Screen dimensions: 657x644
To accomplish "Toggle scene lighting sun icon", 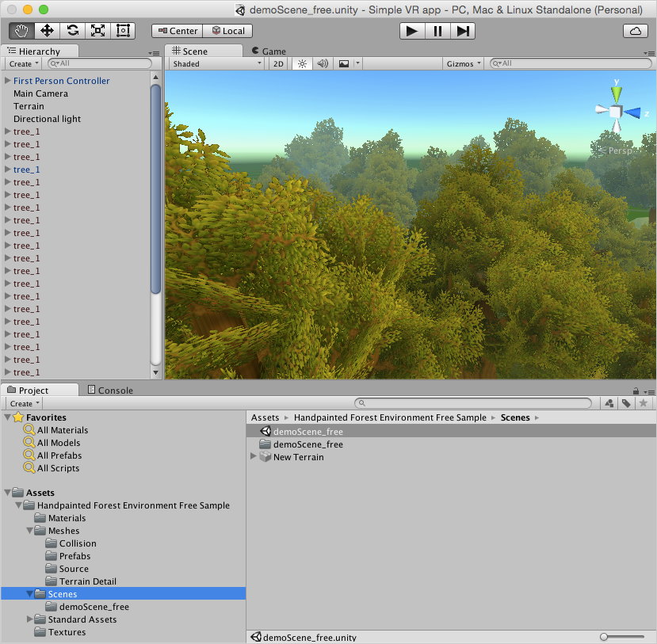I will (301, 64).
